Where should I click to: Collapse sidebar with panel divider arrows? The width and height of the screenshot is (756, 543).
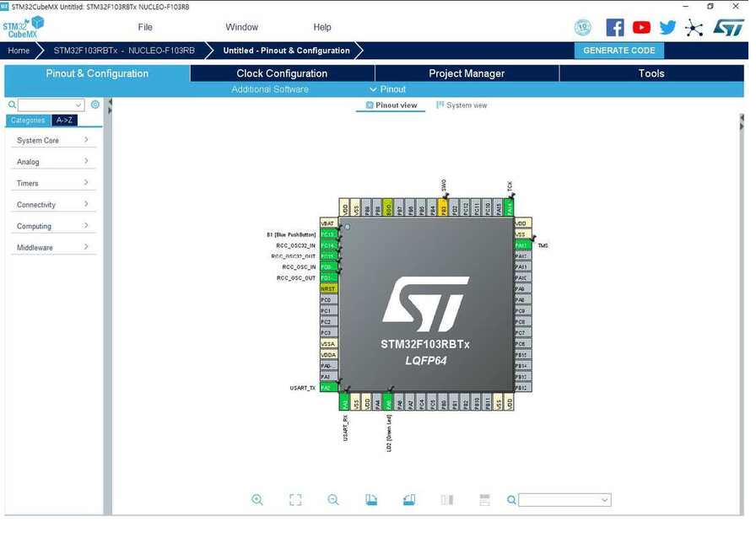110,106
